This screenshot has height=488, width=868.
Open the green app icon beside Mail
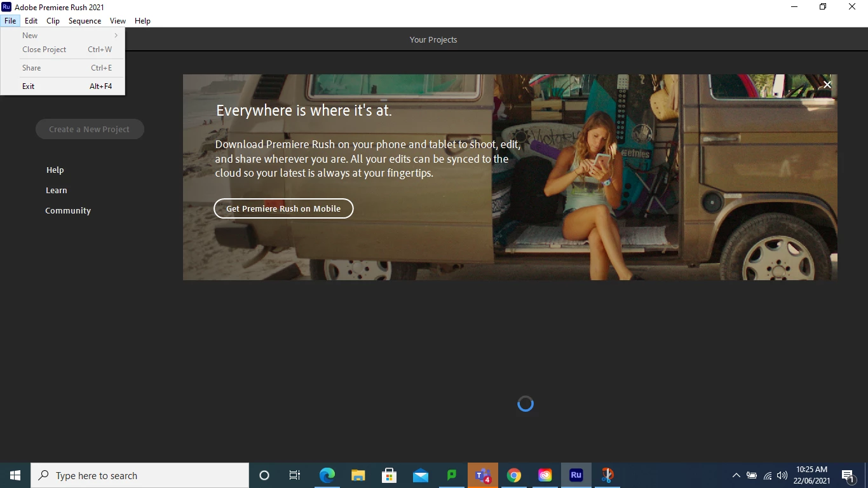pos(452,475)
